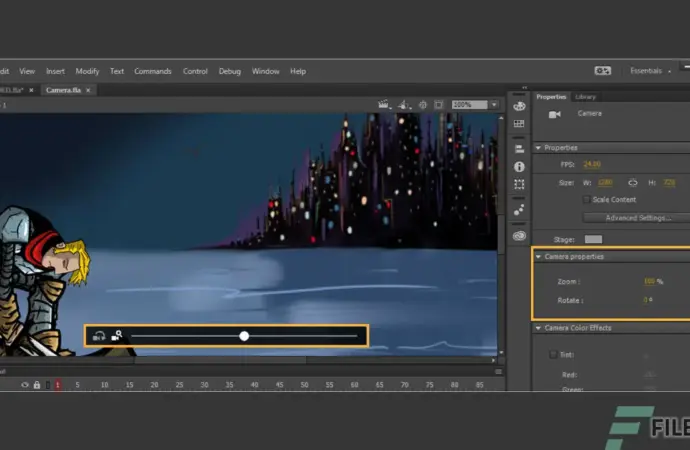Screen dimensions: 690x450
Task: Open the Window menu
Action: coord(265,71)
